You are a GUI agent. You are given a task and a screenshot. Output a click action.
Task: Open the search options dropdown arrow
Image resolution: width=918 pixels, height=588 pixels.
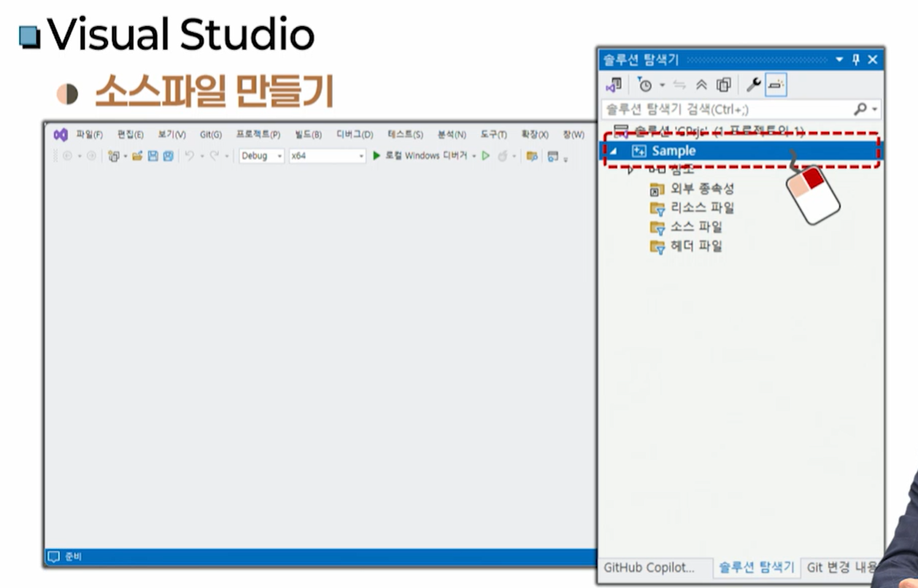pyautogui.click(x=874, y=110)
